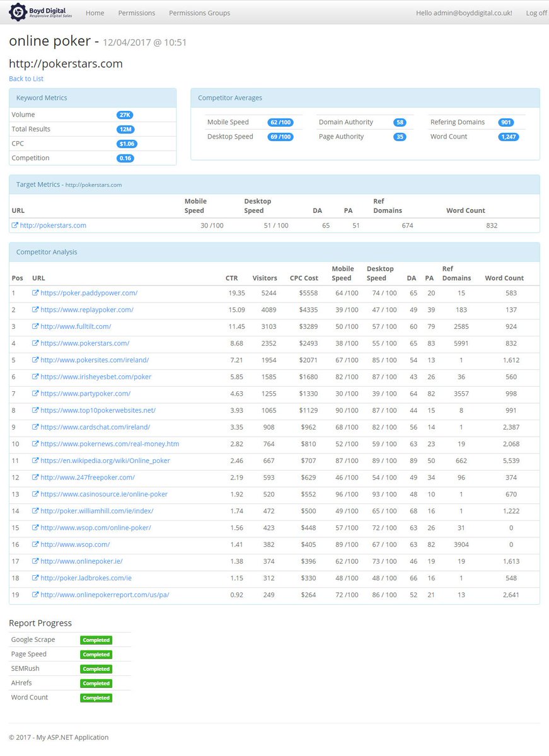
Task: Click external-link icon for casinosource.ie
Action: [x=35, y=494]
